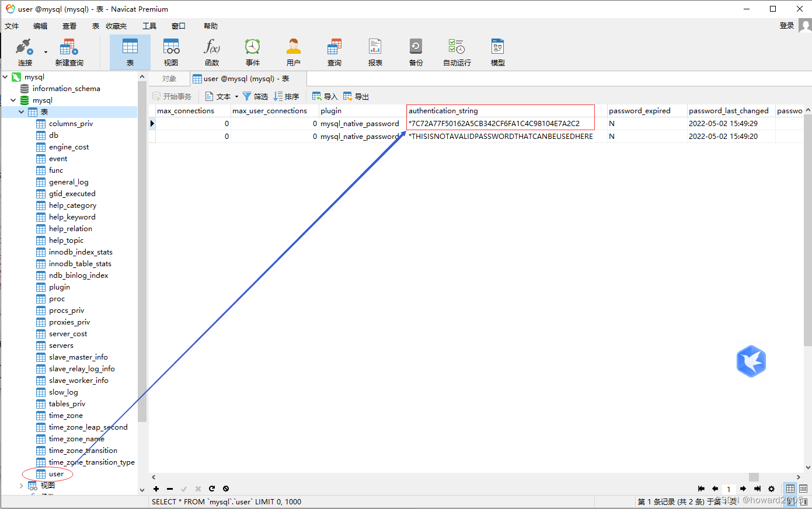Select the 表 table toolbar icon

[130, 53]
